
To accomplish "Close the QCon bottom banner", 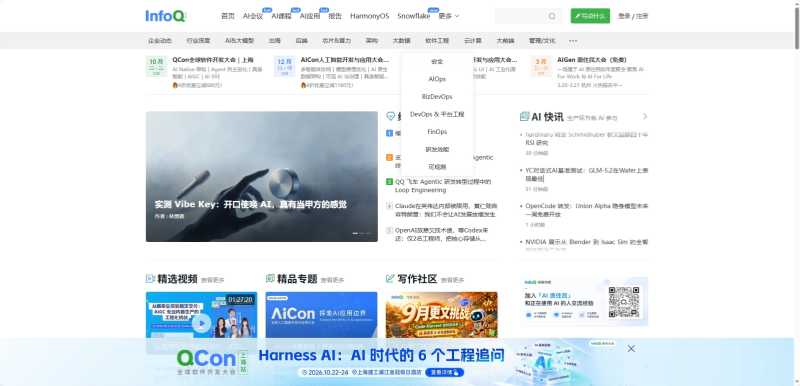I will coord(631,349).
